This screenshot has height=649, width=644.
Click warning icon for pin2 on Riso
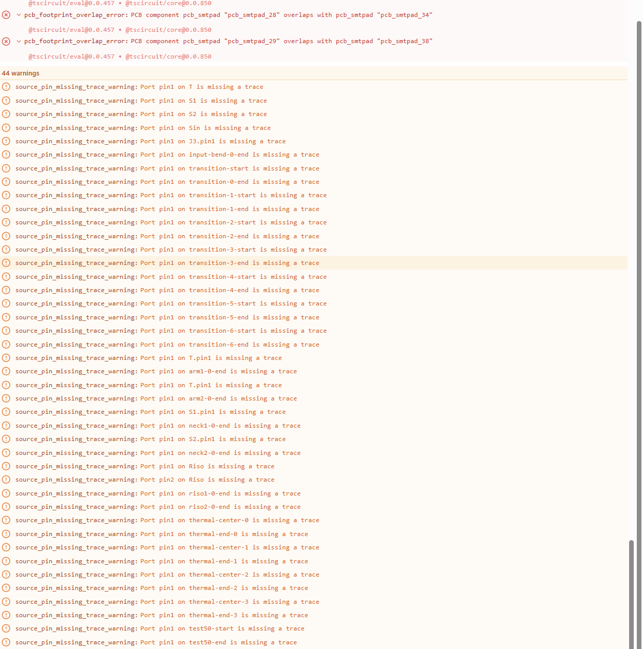[6, 480]
